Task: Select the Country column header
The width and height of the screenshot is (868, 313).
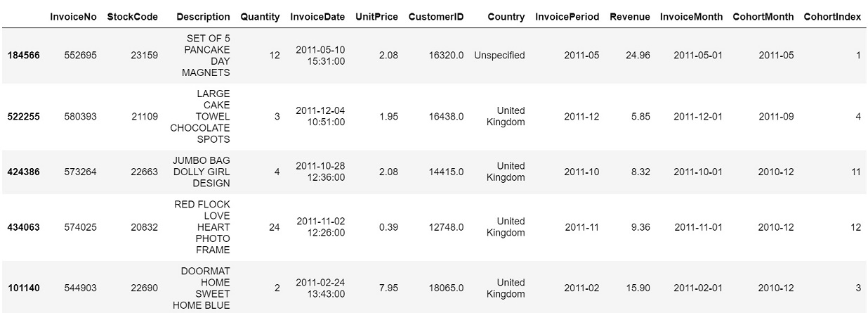Action: click(506, 16)
